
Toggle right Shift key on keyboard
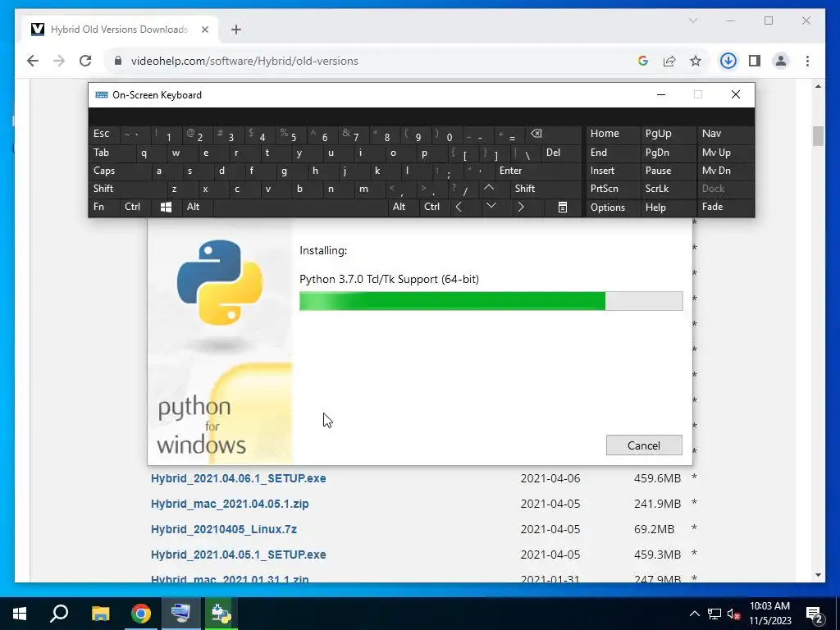[x=547, y=189]
